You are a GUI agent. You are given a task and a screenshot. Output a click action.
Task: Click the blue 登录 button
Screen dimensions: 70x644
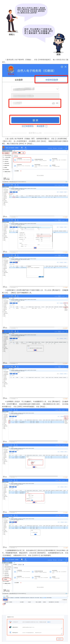click(x=35, y=120)
